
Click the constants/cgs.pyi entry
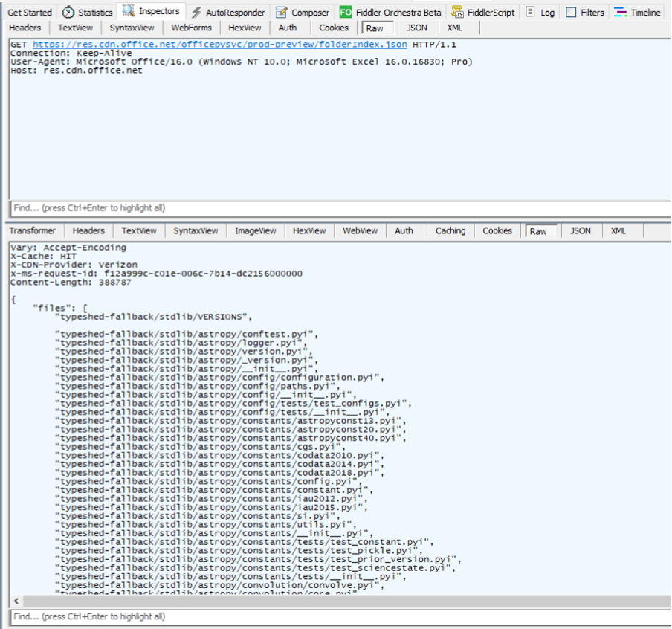click(201, 447)
